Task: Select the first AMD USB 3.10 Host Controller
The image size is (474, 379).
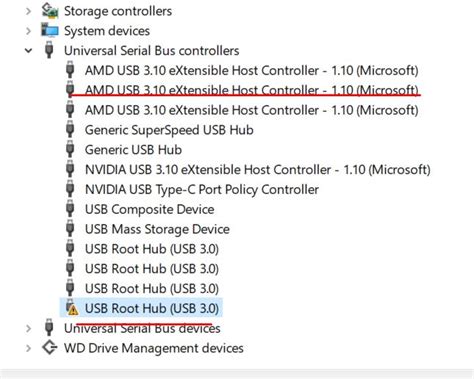Action: click(252, 70)
